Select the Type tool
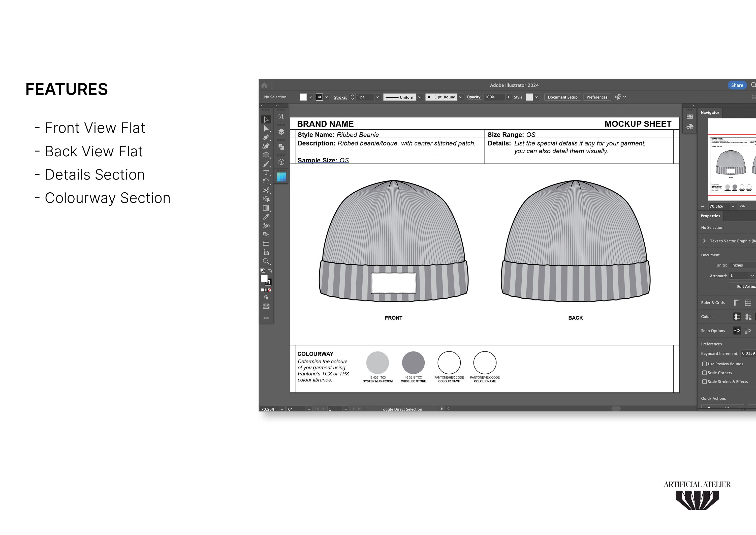Image resolution: width=756 pixels, height=535 pixels. tap(267, 172)
